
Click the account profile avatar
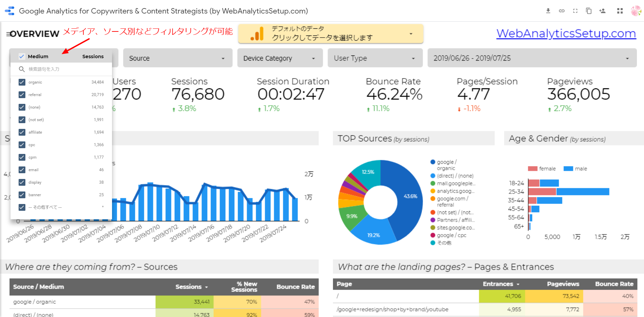coord(635,11)
